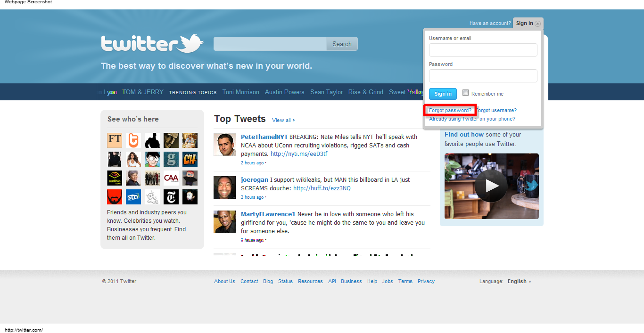Select trending topic Austin Powers

(285, 92)
